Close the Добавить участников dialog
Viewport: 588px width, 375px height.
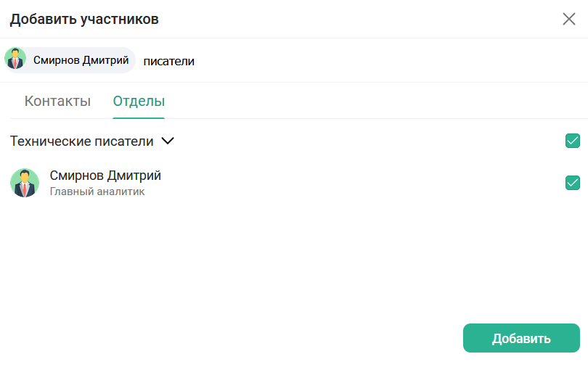click(x=569, y=19)
